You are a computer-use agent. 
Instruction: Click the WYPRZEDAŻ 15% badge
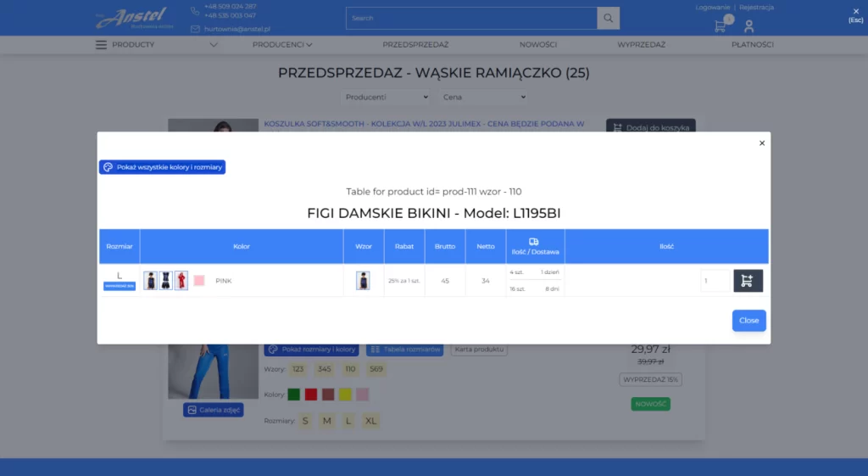tap(650, 379)
